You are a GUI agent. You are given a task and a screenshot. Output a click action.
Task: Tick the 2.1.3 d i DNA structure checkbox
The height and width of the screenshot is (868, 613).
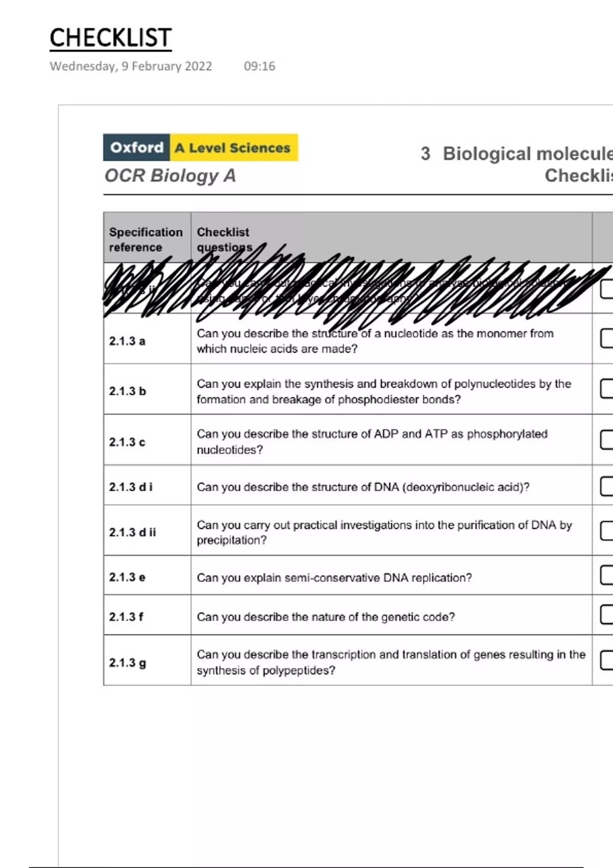coord(607,486)
